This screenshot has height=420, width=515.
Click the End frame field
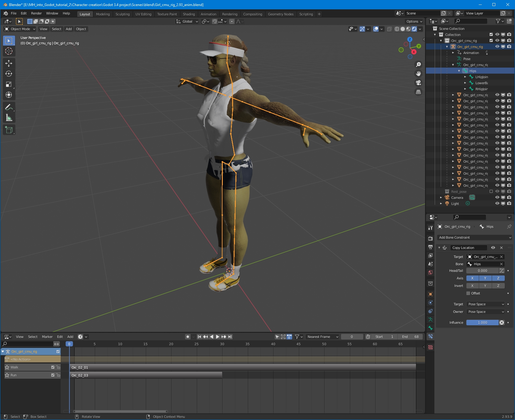point(410,337)
